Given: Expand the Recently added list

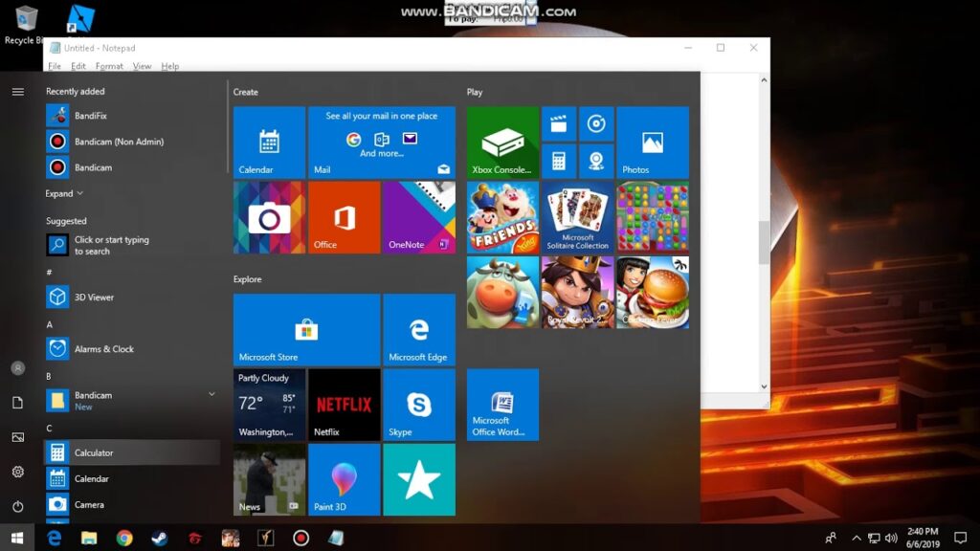Looking at the screenshot, I should pos(64,193).
